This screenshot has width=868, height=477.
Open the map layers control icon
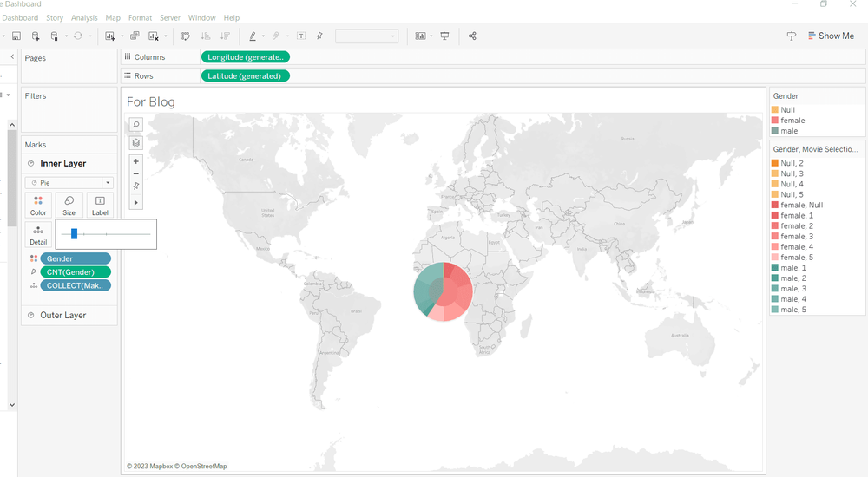pos(136,143)
